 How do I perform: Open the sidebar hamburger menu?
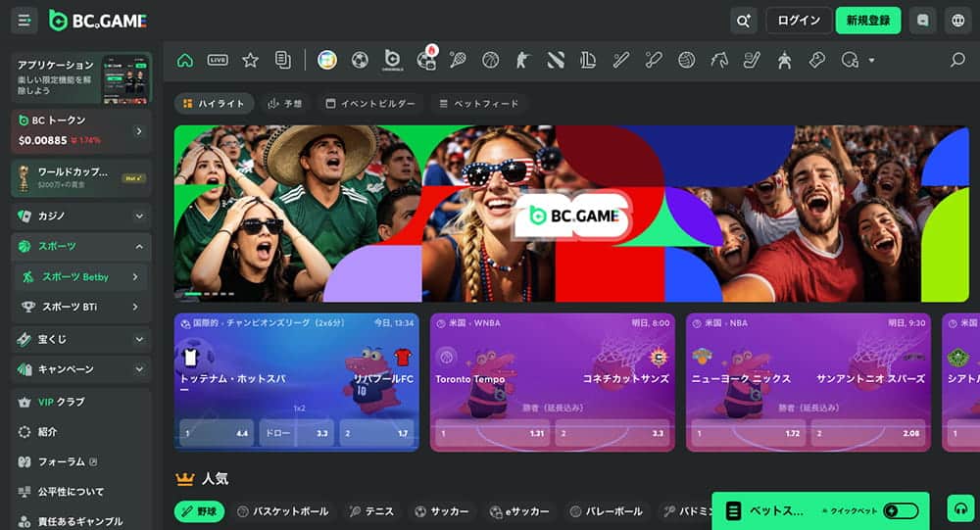24,21
